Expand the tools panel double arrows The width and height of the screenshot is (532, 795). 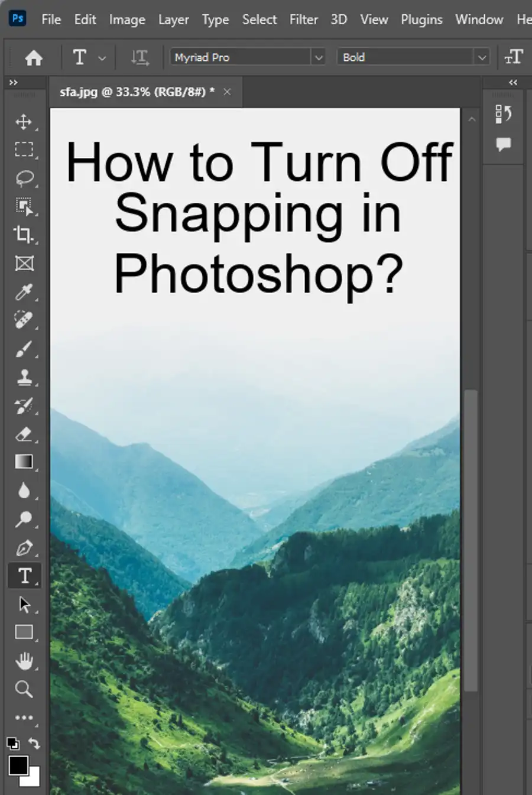[13, 83]
